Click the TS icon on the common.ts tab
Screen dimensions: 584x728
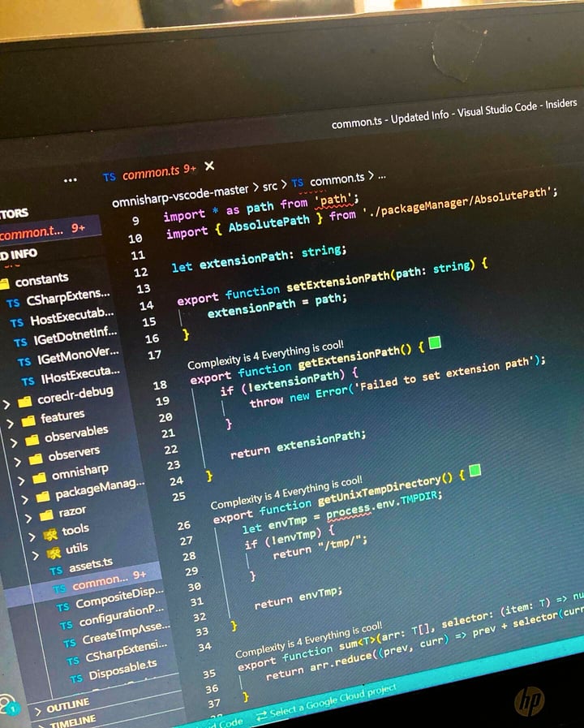coord(109,176)
